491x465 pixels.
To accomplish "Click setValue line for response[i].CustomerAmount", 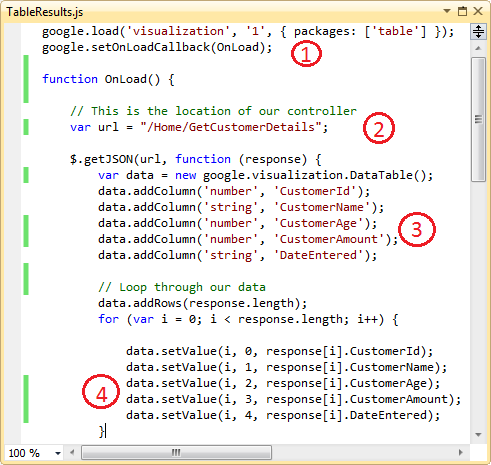I will [293, 399].
